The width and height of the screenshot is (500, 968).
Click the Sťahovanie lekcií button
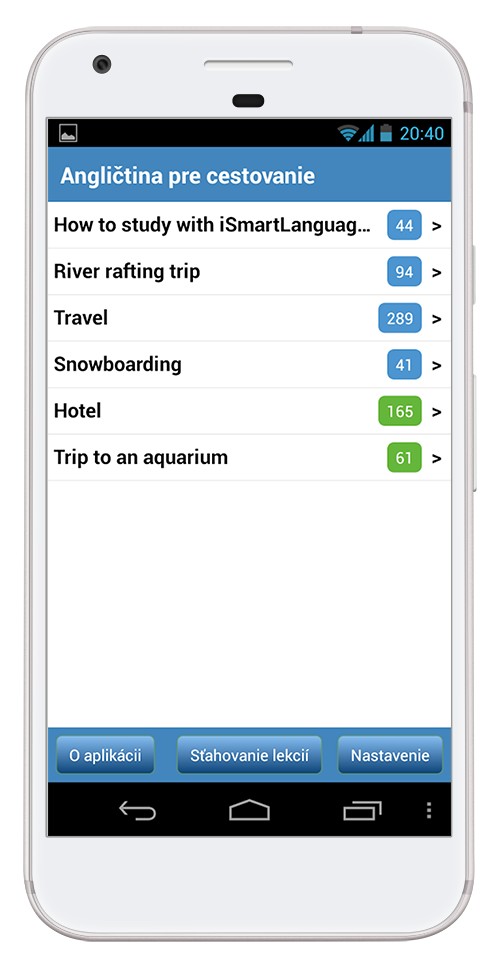point(249,755)
